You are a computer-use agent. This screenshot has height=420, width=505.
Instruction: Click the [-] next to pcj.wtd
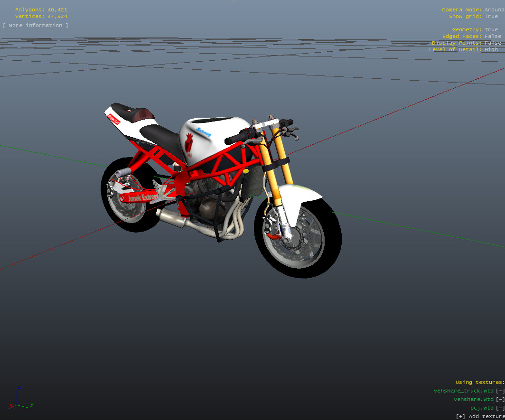click(500, 408)
